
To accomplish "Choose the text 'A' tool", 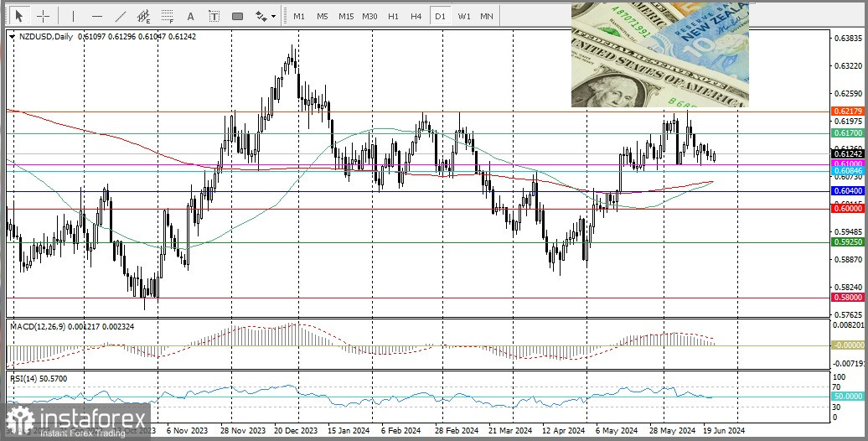I will [x=191, y=16].
